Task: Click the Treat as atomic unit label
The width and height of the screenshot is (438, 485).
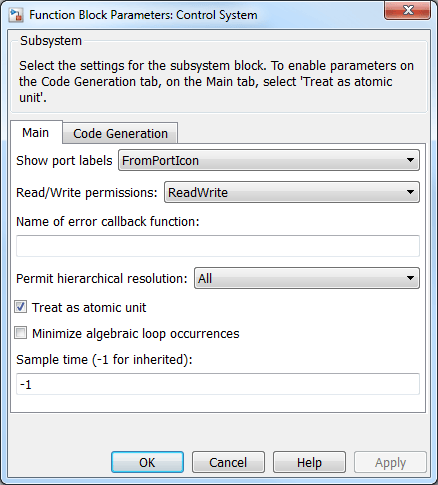Action: 89,307
